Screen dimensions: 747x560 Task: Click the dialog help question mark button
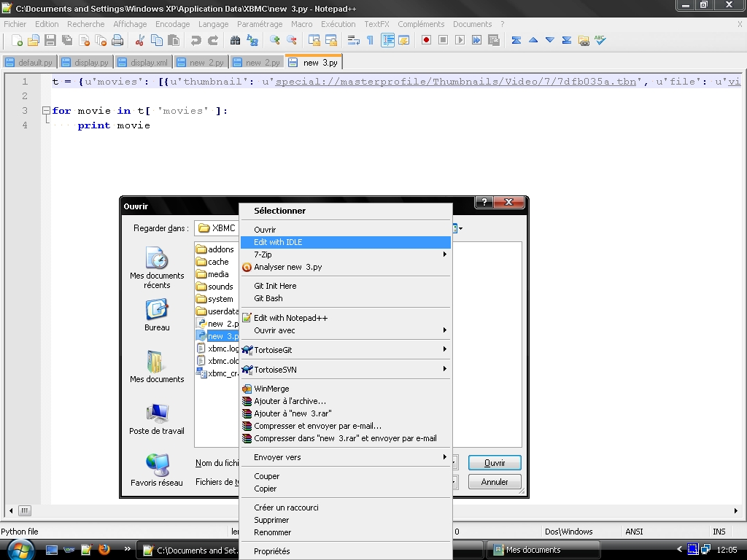pyautogui.click(x=484, y=202)
